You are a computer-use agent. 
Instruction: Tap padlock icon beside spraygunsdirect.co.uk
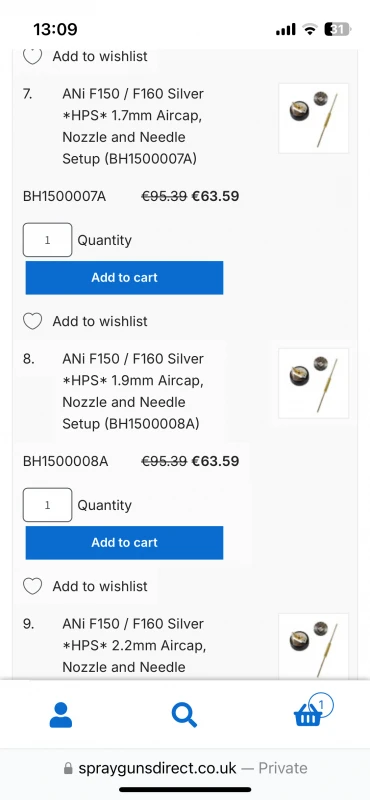(x=68, y=768)
